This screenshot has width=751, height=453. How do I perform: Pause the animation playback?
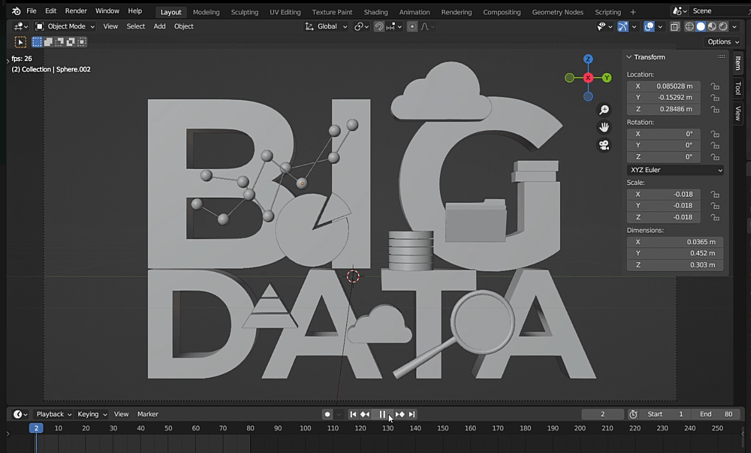382,414
